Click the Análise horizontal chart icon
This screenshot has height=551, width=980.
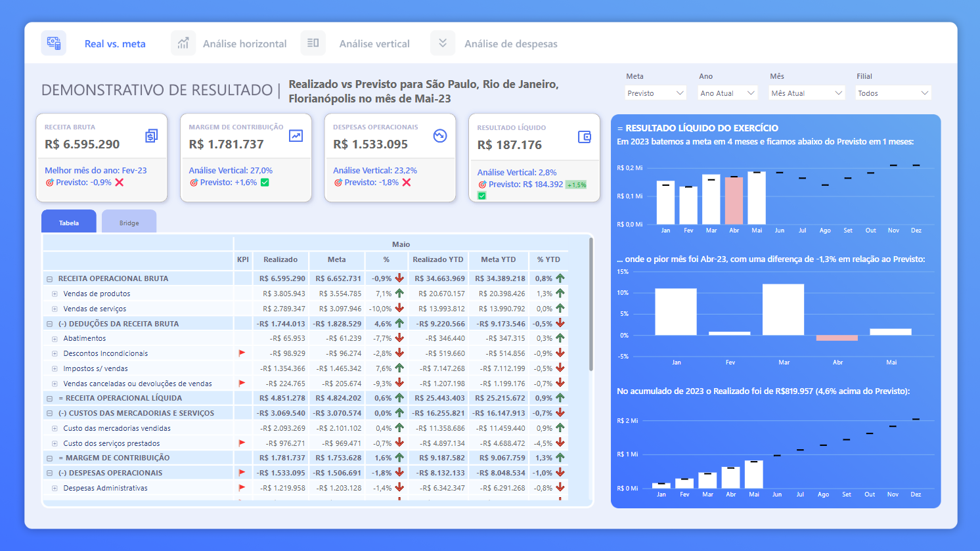click(183, 43)
